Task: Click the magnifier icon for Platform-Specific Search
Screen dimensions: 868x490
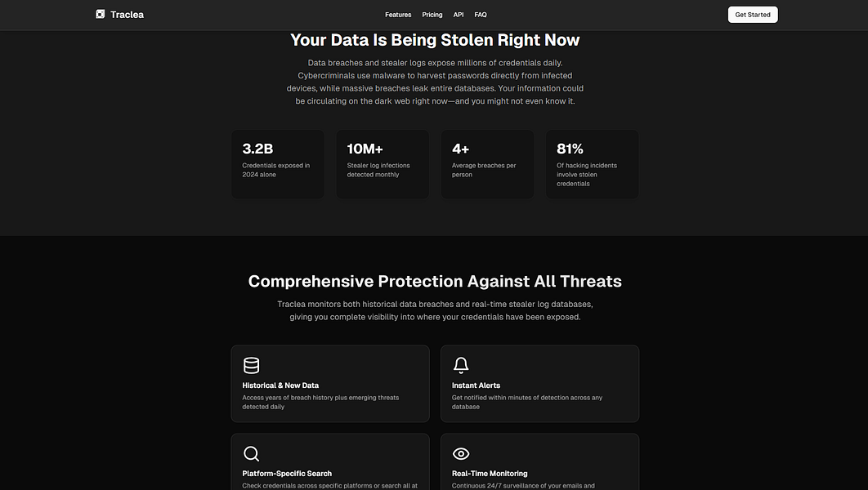Action: [251, 453]
